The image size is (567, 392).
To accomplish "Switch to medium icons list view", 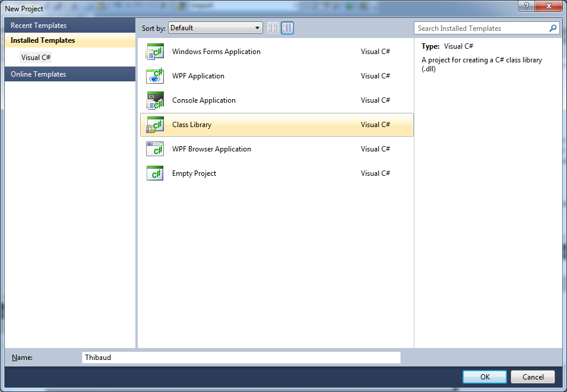I will click(287, 28).
